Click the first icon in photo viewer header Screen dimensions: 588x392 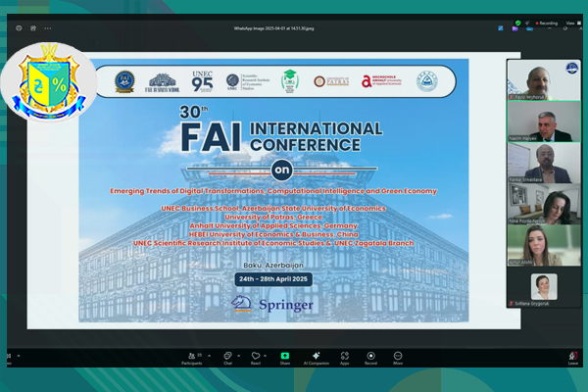tap(19, 28)
